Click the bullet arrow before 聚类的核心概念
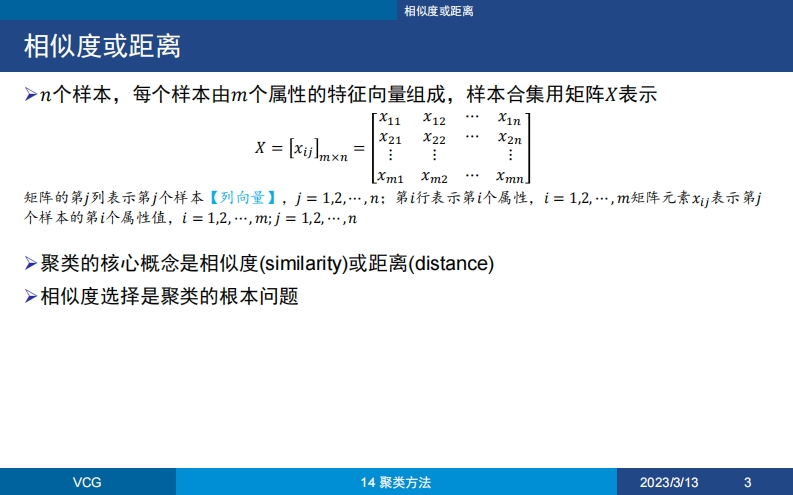793x495 pixels. [x=30, y=265]
